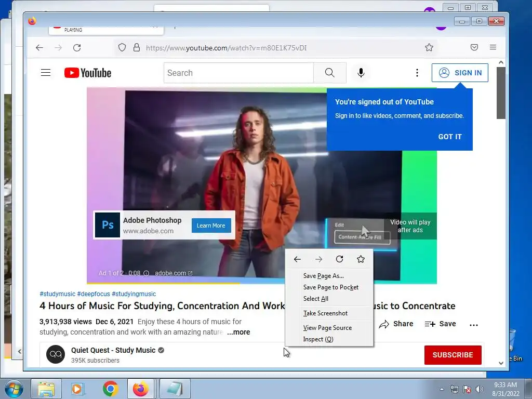This screenshot has height=399, width=532.
Task: Open Firefox application menu
Action: pyautogui.click(x=493, y=47)
